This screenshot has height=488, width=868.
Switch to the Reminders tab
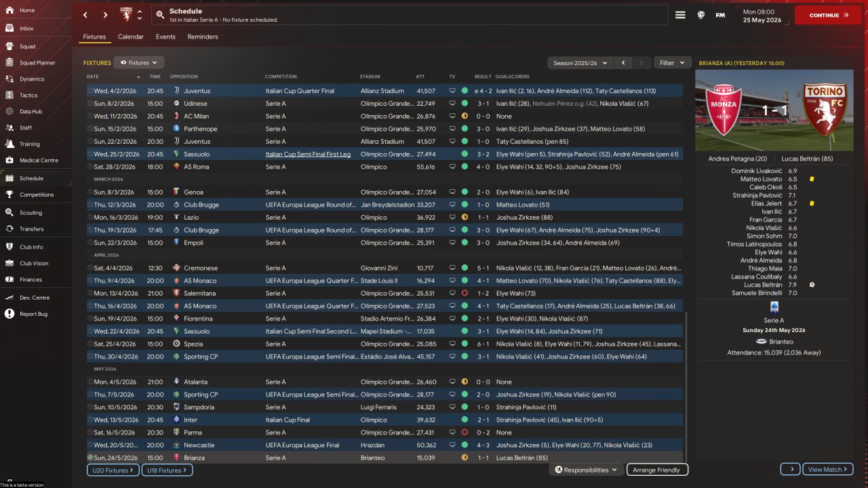pos(203,37)
